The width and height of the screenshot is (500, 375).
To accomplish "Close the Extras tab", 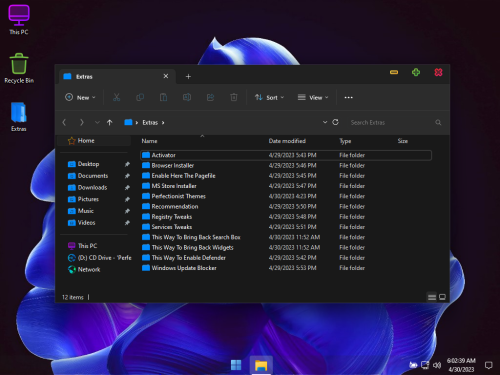I will (x=166, y=76).
